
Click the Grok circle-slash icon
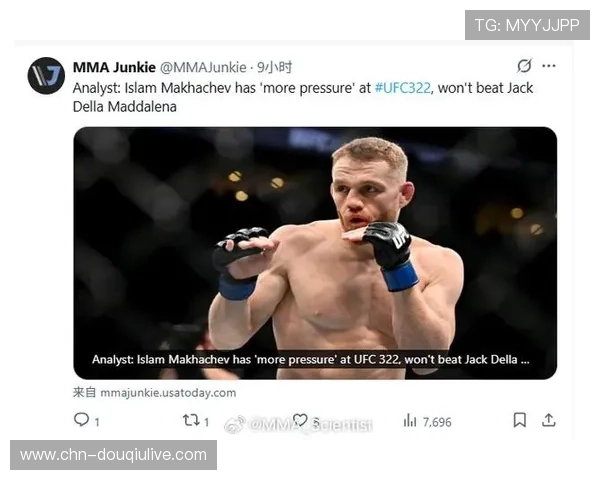(x=524, y=66)
